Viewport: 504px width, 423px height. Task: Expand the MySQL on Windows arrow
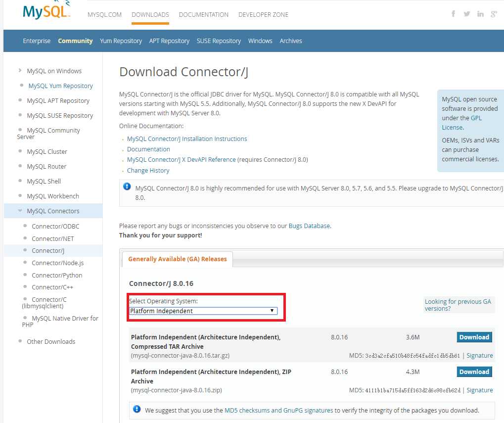pyautogui.click(x=20, y=70)
